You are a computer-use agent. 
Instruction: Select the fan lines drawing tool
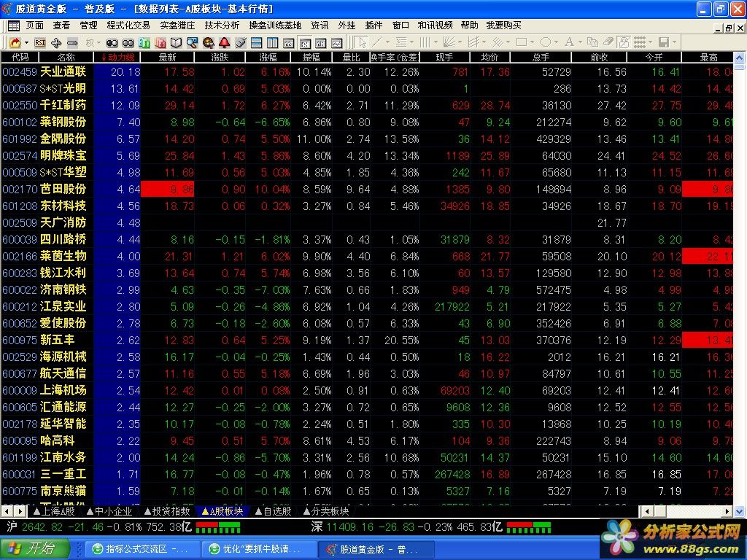449,42
